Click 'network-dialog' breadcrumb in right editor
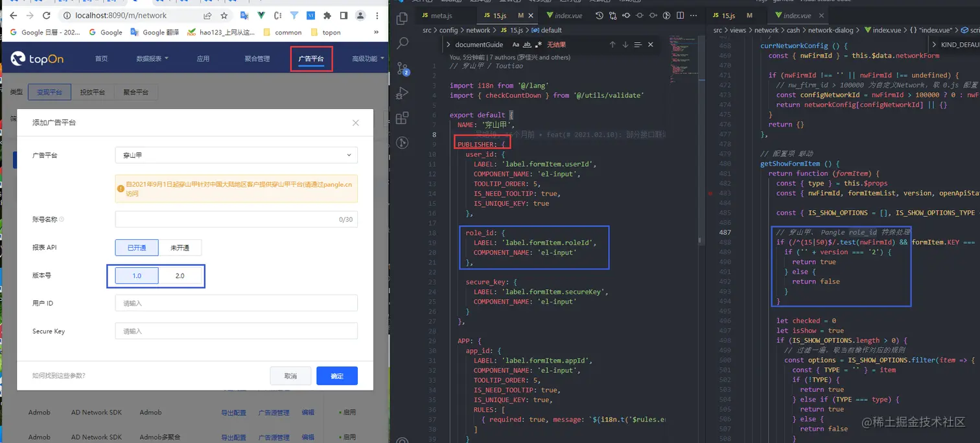 (x=831, y=30)
